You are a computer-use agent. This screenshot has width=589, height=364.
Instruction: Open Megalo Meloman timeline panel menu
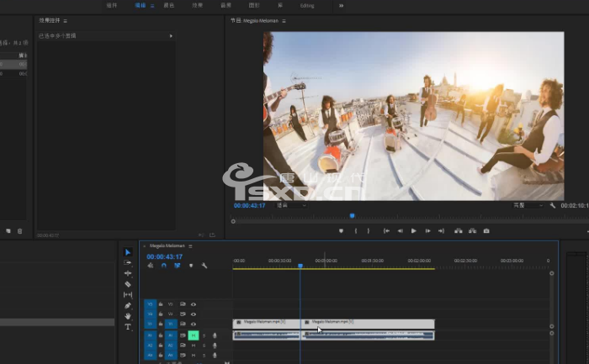point(190,246)
